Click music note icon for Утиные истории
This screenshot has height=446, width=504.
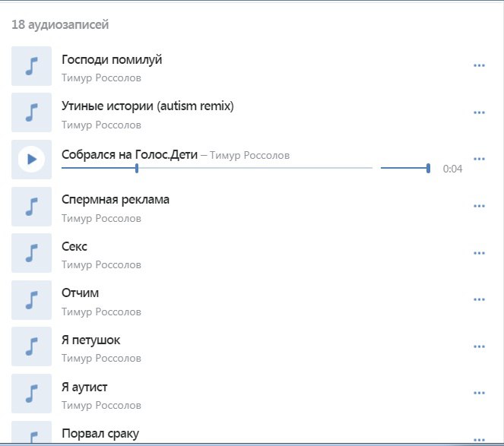click(x=31, y=112)
